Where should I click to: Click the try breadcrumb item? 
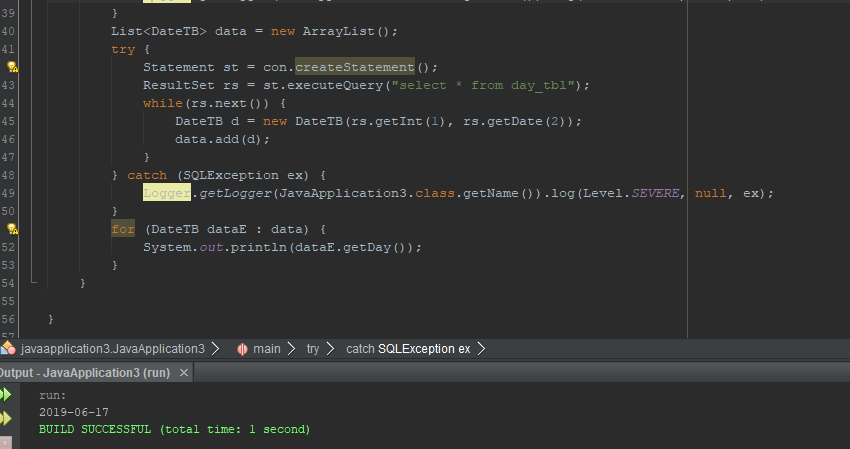point(313,349)
